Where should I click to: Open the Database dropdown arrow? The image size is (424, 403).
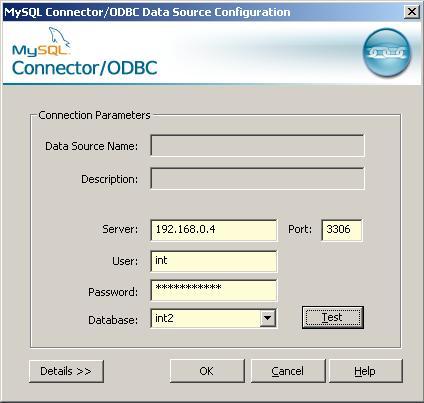(x=267, y=318)
